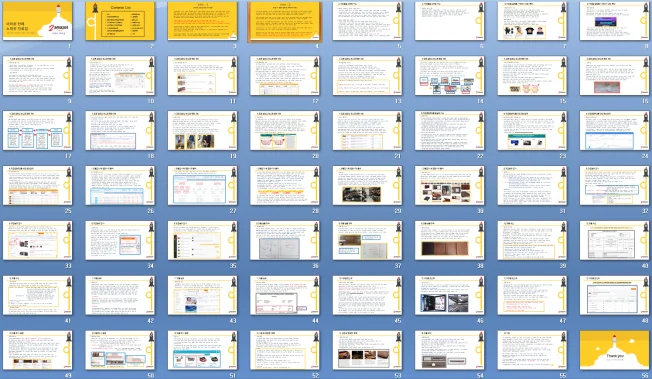Screen dimensions: 652x379
Task: Select slide thumbnail number 25
Action: pos(37,186)
